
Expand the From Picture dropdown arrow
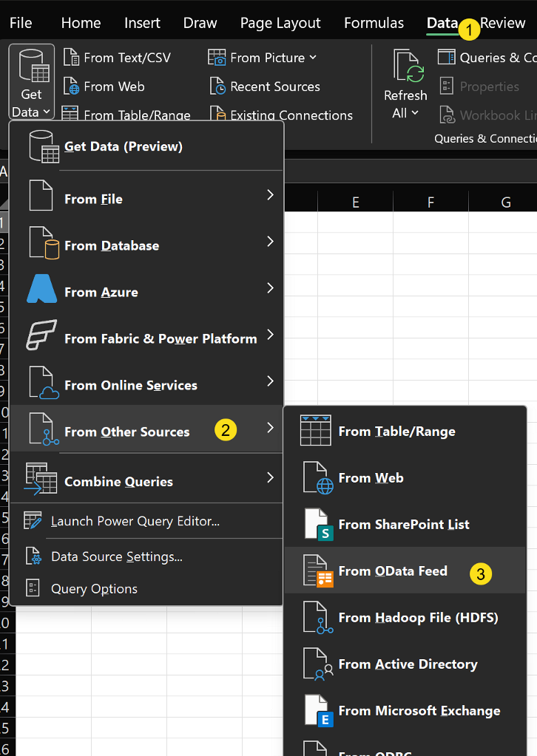(x=313, y=58)
